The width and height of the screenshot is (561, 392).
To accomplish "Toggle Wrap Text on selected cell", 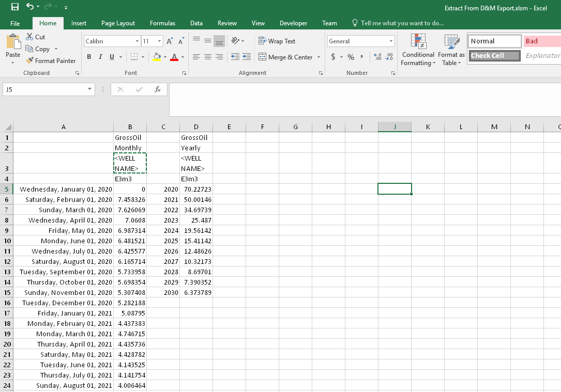I will [x=277, y=41].
